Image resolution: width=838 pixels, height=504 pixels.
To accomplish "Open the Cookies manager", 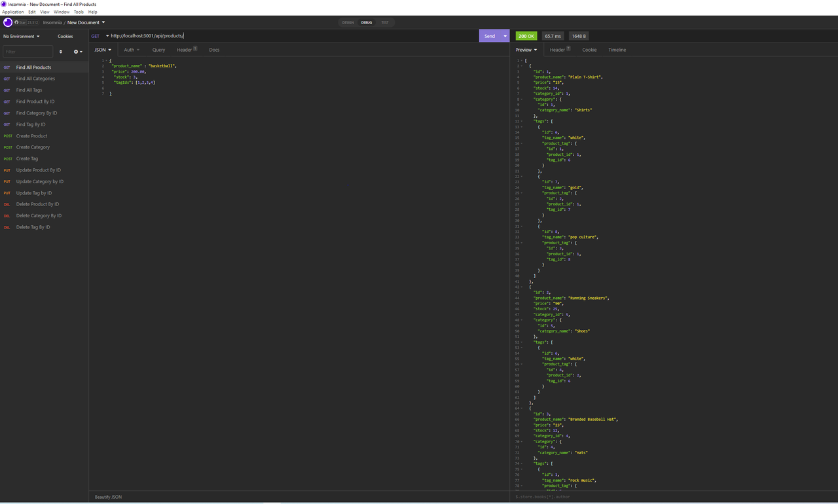I will coord(65,36).
